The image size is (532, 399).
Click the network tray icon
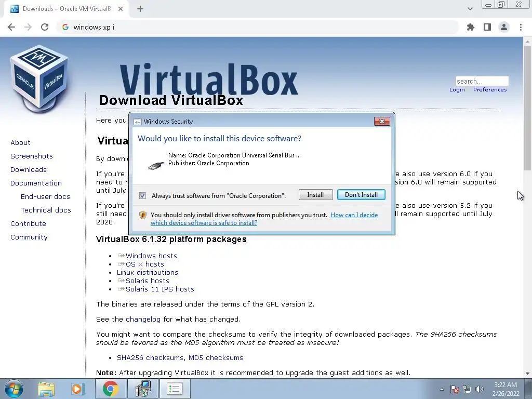point(467,389)
